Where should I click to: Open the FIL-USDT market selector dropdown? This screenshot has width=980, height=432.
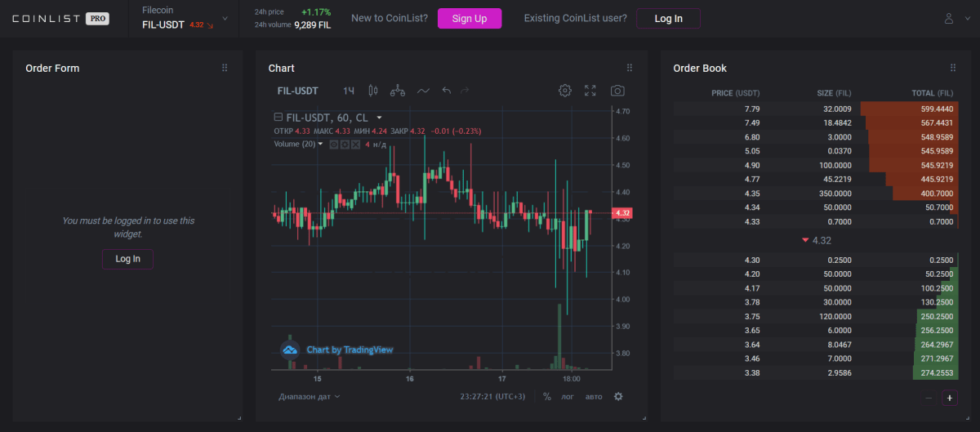tap(226, 18)
